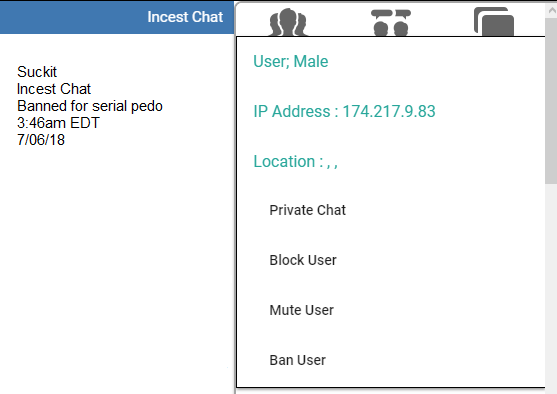This screenshot has height=394, width=557.
Task: Click the 7/06/18 date text
Action: tap(41, 140)
